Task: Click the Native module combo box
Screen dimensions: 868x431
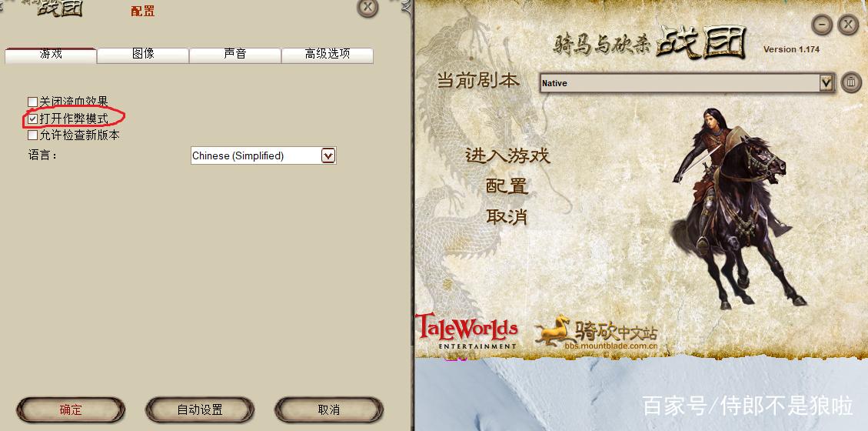Action: [687, 83]
